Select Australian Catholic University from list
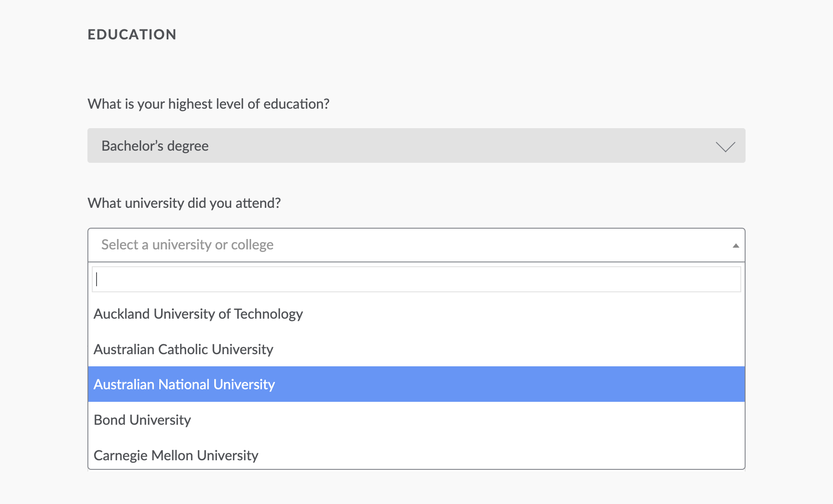This screenshot has height=504, width=833. (x=184, y=349)
